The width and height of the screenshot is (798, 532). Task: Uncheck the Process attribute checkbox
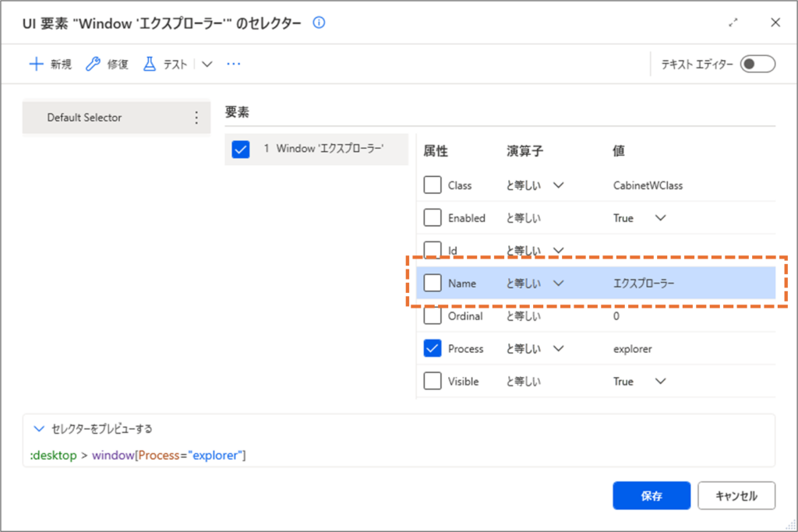pos(432,348)
